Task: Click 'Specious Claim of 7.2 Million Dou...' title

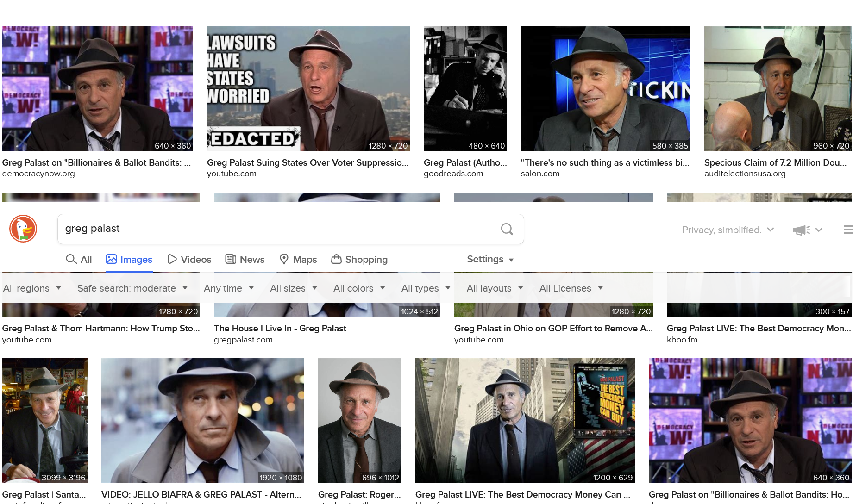Action: coord(776,162)
